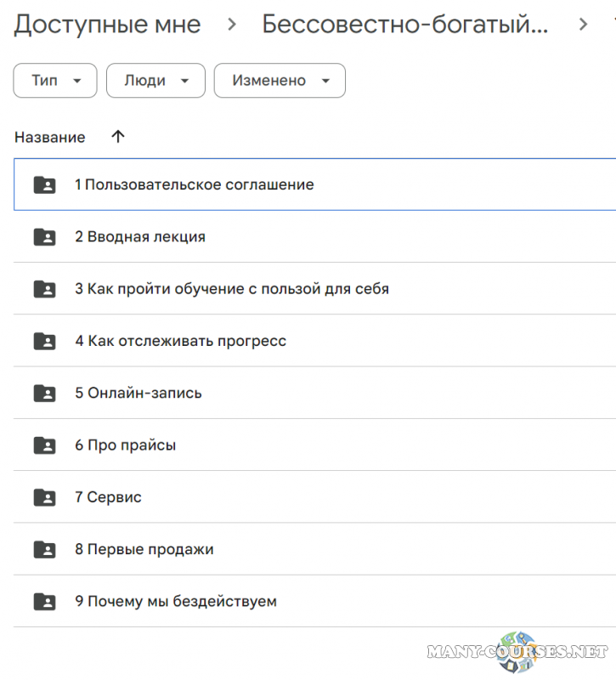Viewport: 616px width, 680px height.
Task: Click folder icon for Как отслеживать прогресс
Action: 44,341
